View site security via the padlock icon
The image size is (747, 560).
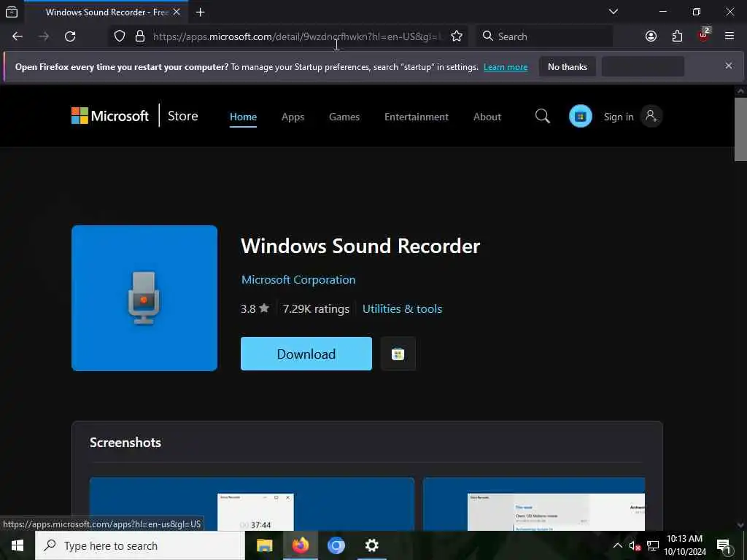139,36
